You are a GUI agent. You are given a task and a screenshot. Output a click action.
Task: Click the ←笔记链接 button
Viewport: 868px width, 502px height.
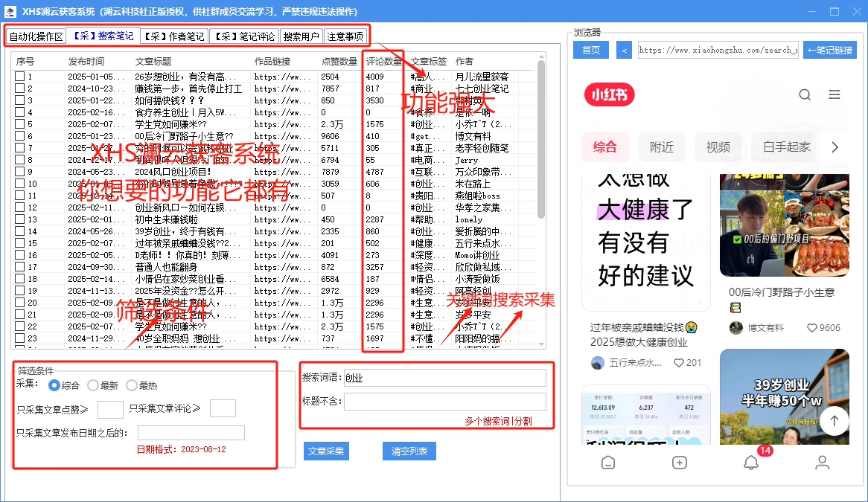(830, 51)
